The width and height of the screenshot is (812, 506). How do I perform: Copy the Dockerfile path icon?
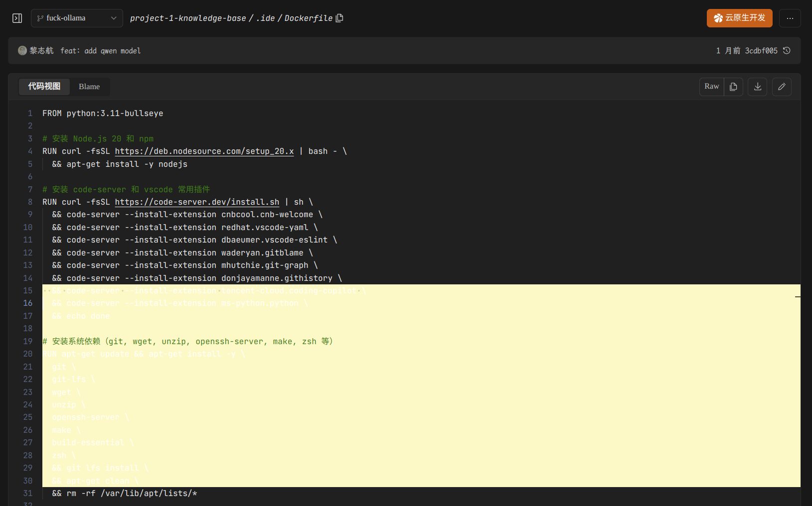pos(340,18)
